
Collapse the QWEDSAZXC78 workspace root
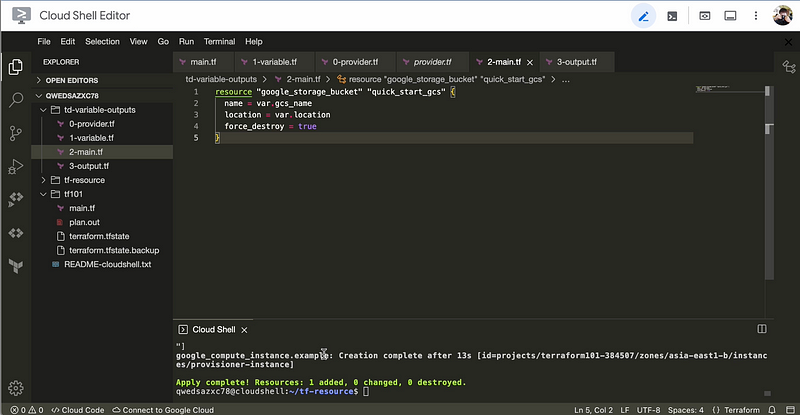(x=102, y=95)
